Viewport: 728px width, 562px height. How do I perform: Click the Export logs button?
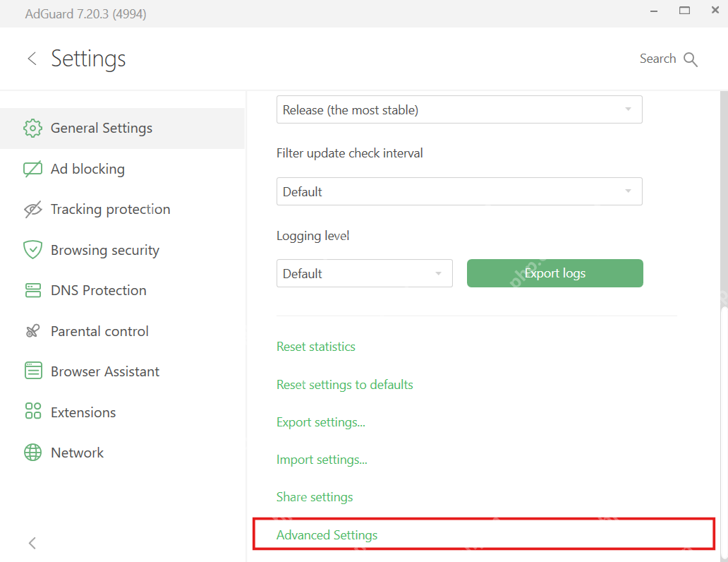555,273
